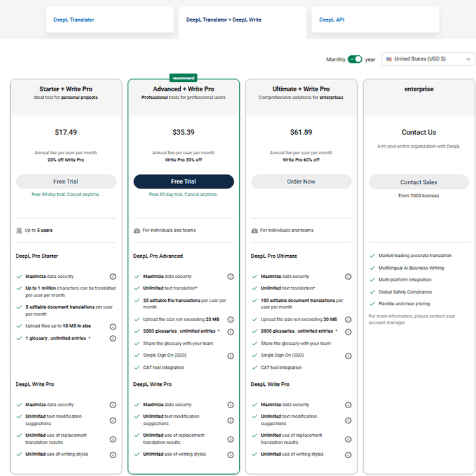This screenshot has width=476, height=476.
Task: Click the US flag in currency selector
Action: [388, 59]
